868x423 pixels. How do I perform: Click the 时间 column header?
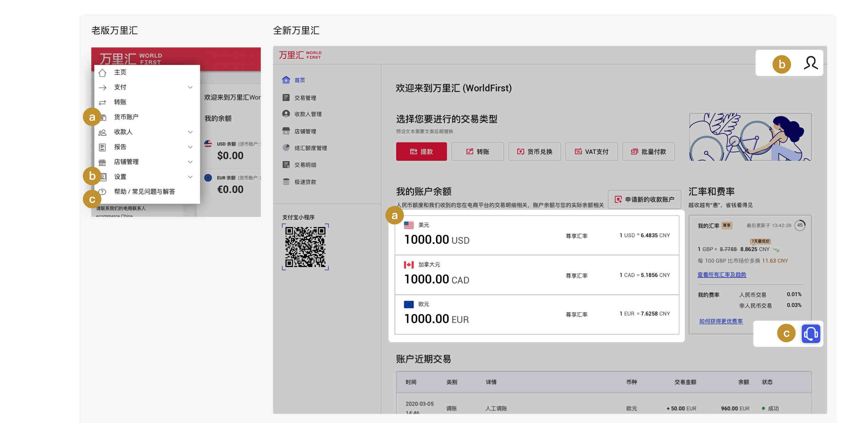click(411, 382)
